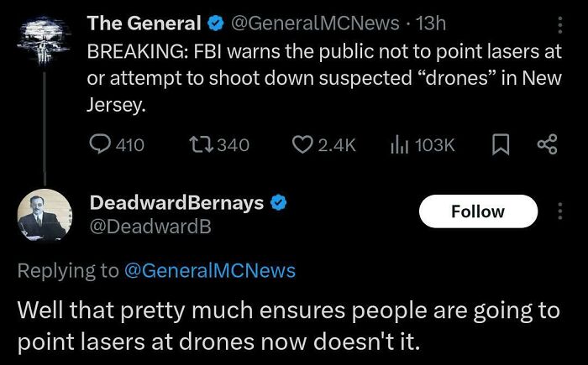Open more options beside Follow button
The width and height of the screenshot is (588, 365).
click(560, 211)
